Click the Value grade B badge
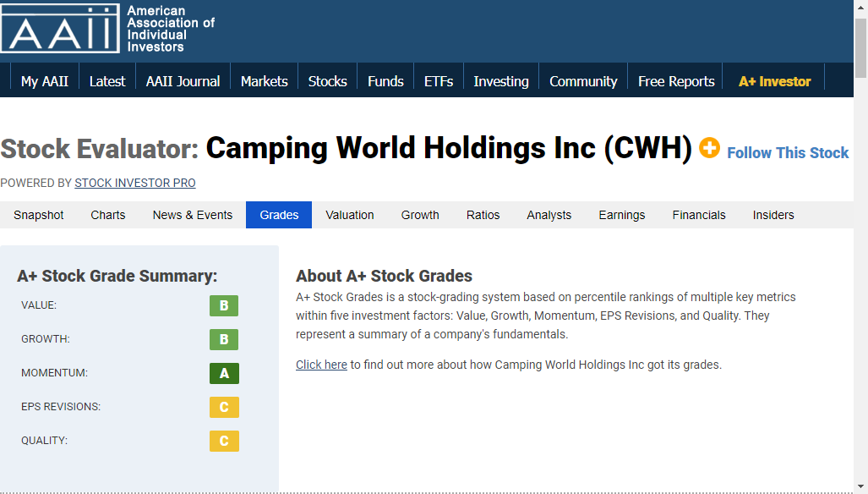This screenshot has height=494, width=868. click(x=224, y=305)
